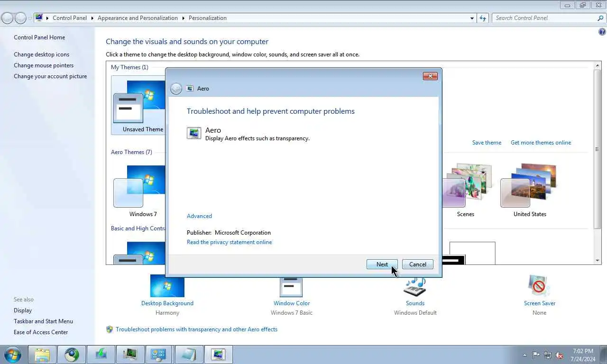Image resolution: width=607 pixels, height=364 pixels.
Task: Open Troubleshoot problems with transparency link
Action: pyautogui.click(x=196, y=329)
